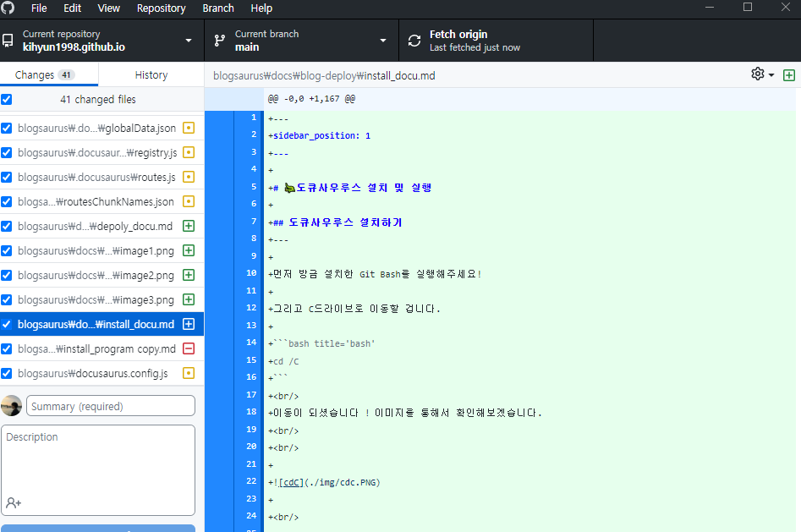The width and height of the screenshot is (801, 532).
Task: Focus the Summary (required) input field
Action: [x=110, y=406]
